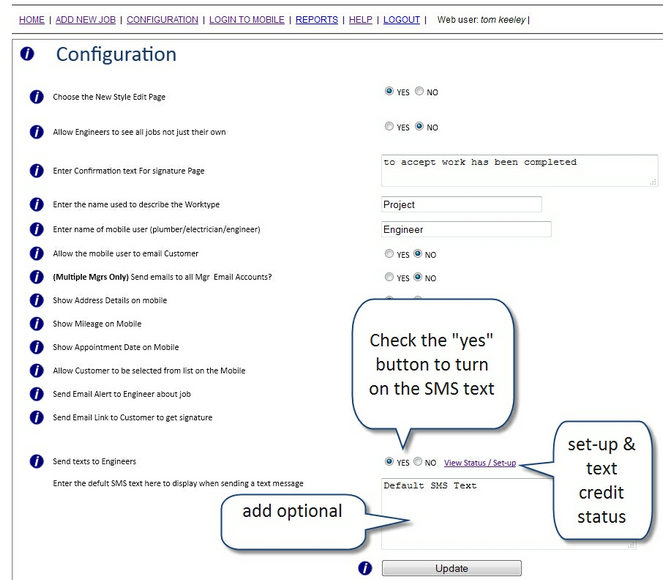The height and width of the screenshot is (580, 663).
Task: Click LOGIN TO MOBILE navigation link
Action: pos(247,20)
